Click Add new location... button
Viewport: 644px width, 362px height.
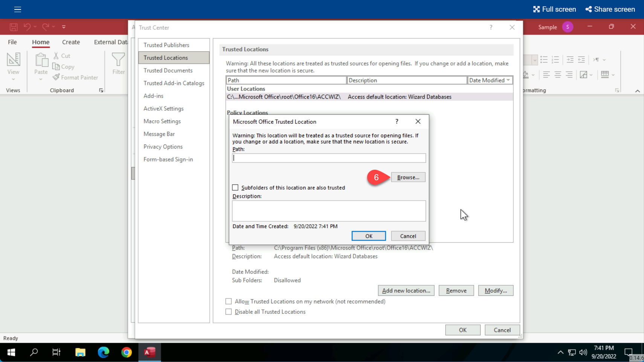406,291
